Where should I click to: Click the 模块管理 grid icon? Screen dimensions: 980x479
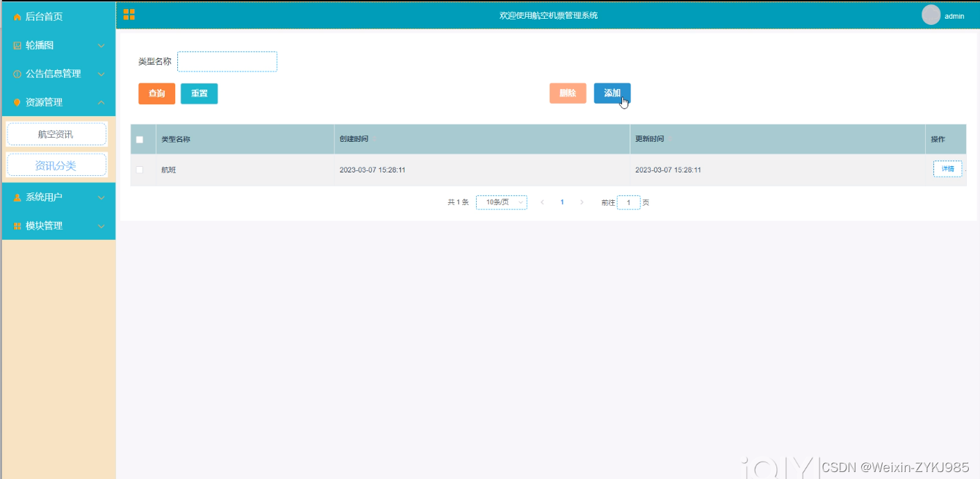(17, 226)
